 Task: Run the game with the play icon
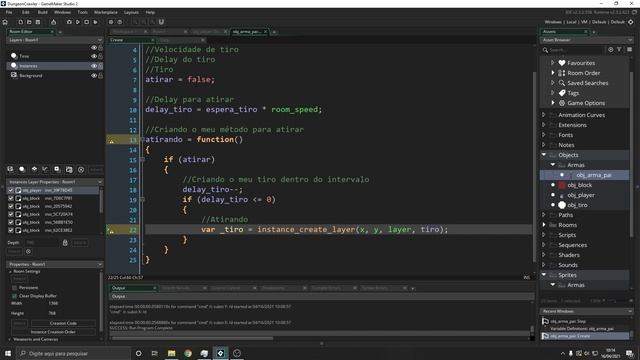click(x=78, y=22)
